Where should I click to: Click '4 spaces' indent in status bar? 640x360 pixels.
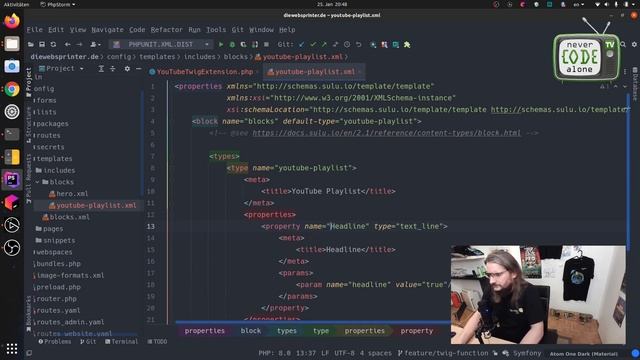click(x=376, y=353)
